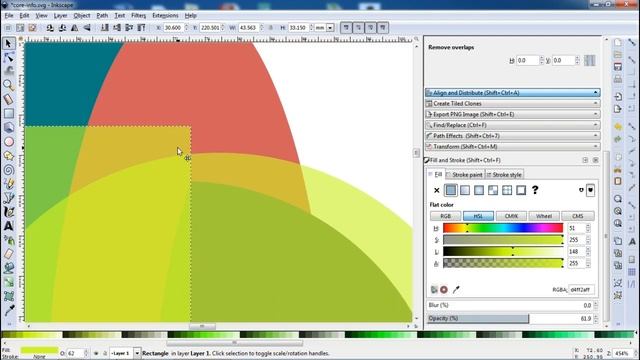Toggle the third affect transform button
The height and width of the screenshot is (360, 640).
point(371,28)
